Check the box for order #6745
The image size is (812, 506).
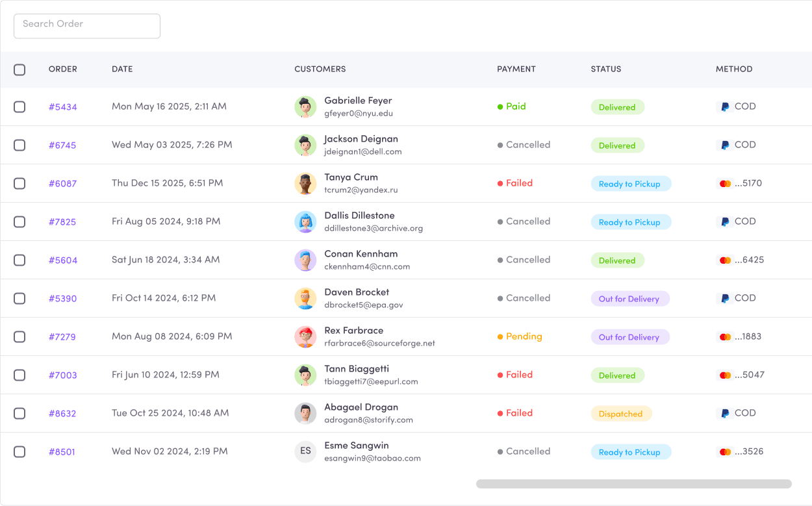19,145
